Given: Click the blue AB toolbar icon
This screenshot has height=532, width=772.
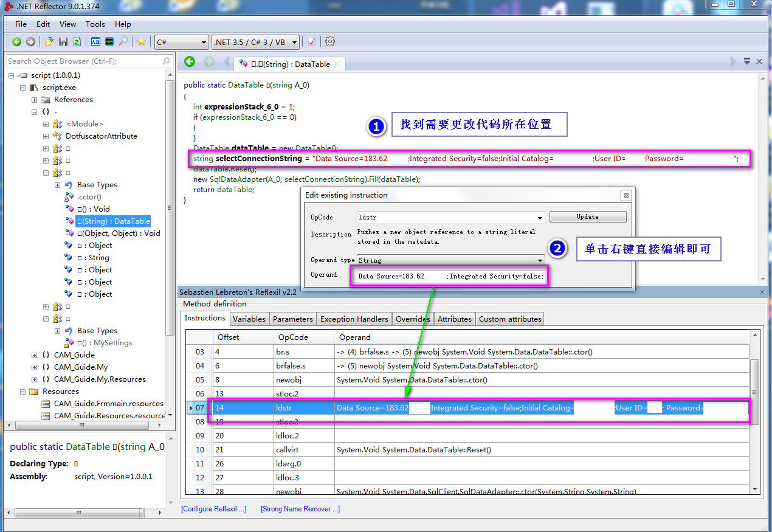Looking at the screenshot, I should point(95,42).
